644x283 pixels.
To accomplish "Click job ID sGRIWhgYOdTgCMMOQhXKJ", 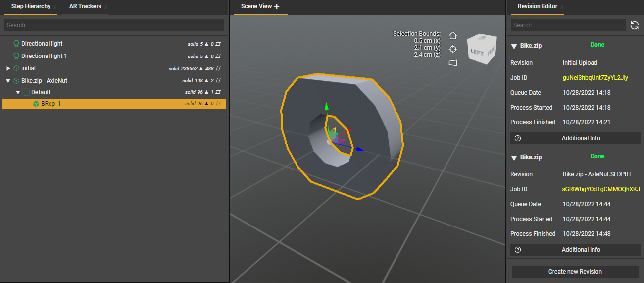I will [601, 189].
